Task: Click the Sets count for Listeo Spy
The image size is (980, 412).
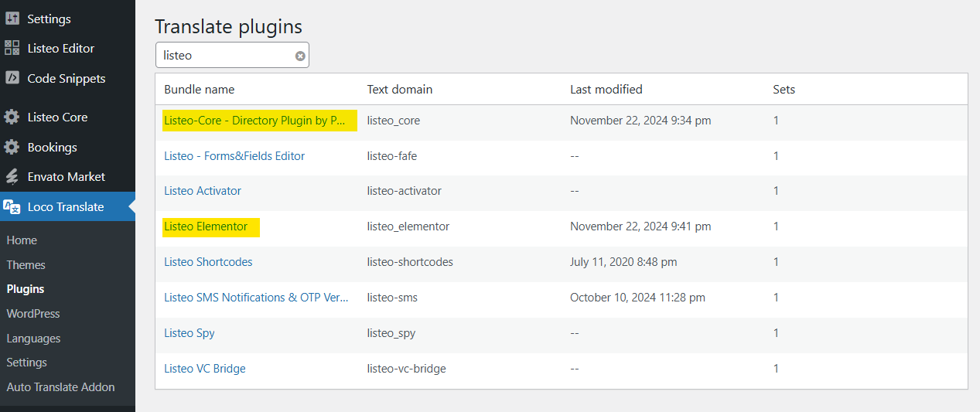Action: point(776,333)
